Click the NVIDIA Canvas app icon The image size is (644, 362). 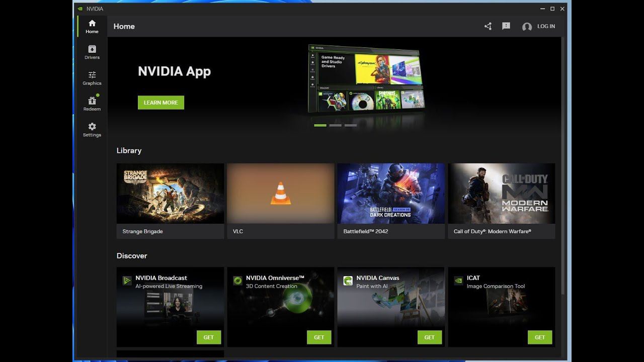click(x=348, y=281)
